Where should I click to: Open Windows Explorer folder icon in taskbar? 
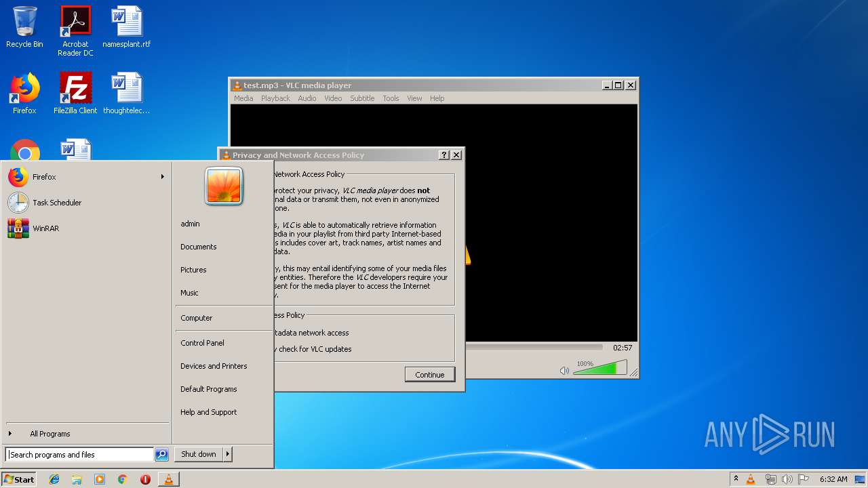click(x=77, y=479)
